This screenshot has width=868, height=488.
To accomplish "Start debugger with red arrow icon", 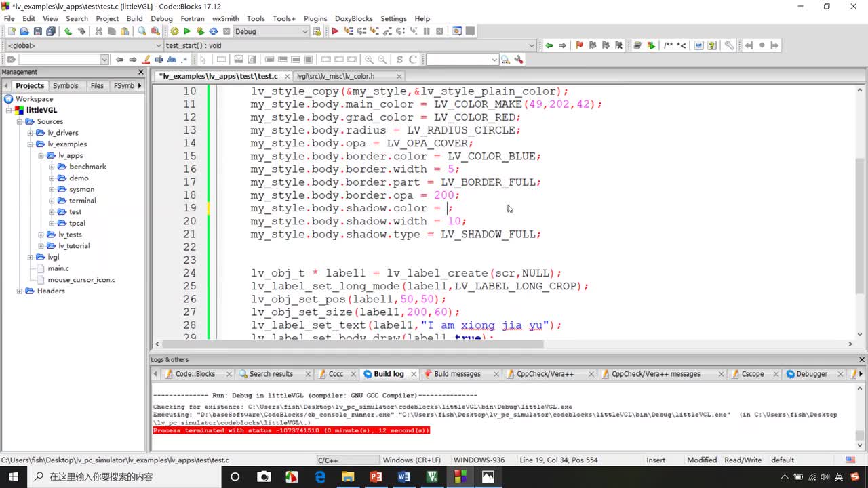I will pyautogui.click(x=335, y=31).
